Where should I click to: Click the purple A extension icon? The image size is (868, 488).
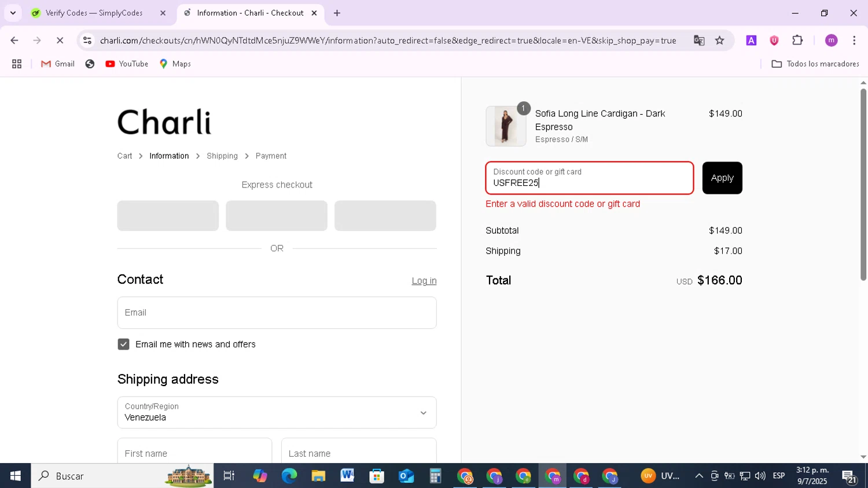(x=751, y=41)
